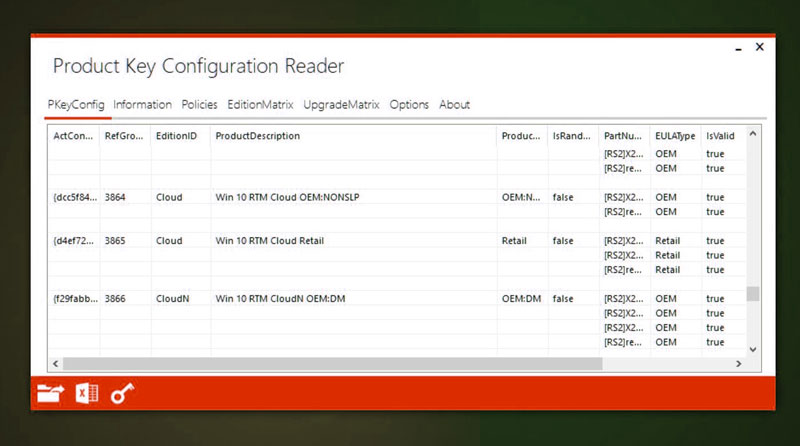
Task: Open the Options tab
Action: click(409, 105)
